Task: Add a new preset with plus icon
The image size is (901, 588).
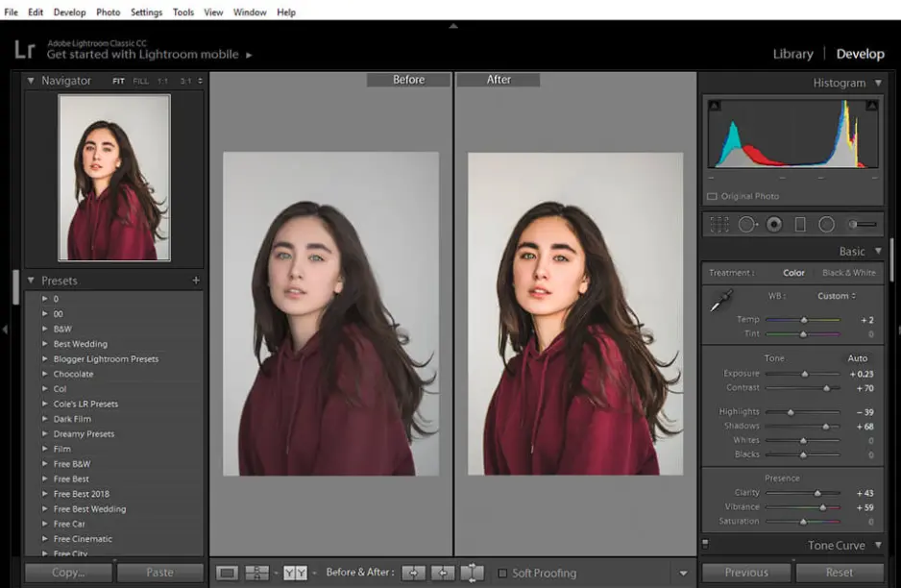Action: [x=196, y=281]
